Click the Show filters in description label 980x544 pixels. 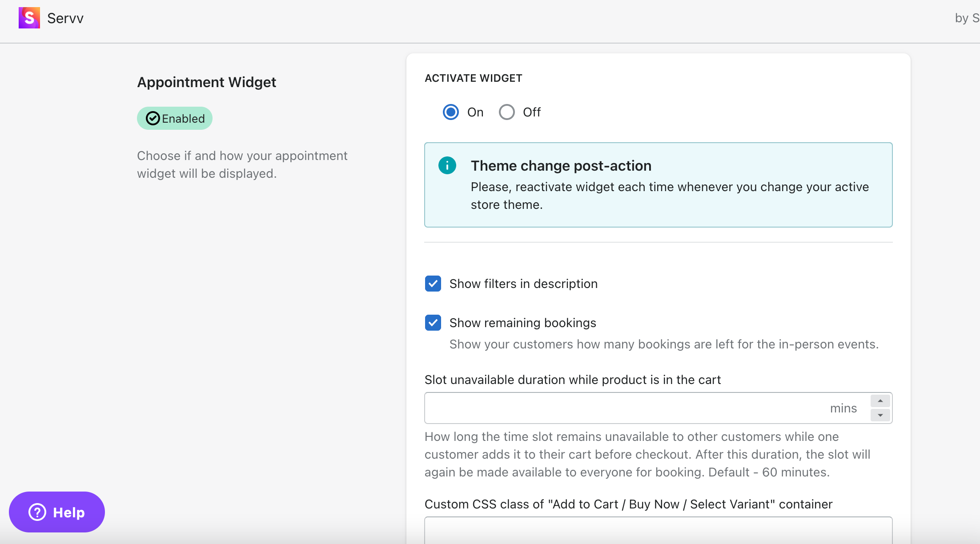click(523, 284)
